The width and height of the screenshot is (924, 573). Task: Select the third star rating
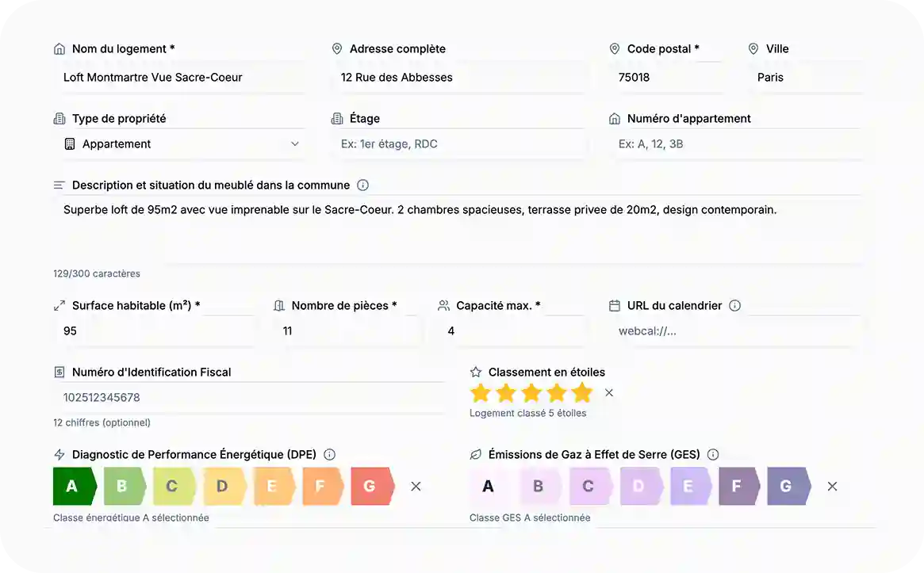click(x=531, y=393)
